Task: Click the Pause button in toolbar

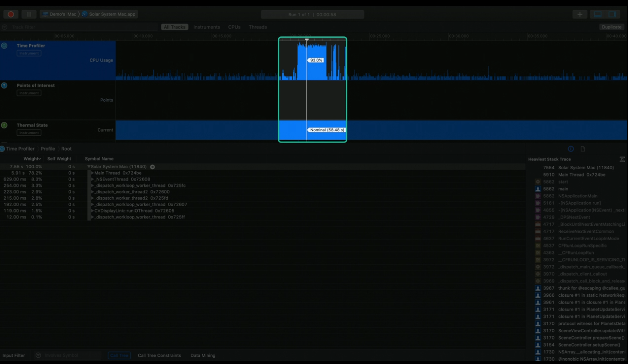Action: point(29,14)
